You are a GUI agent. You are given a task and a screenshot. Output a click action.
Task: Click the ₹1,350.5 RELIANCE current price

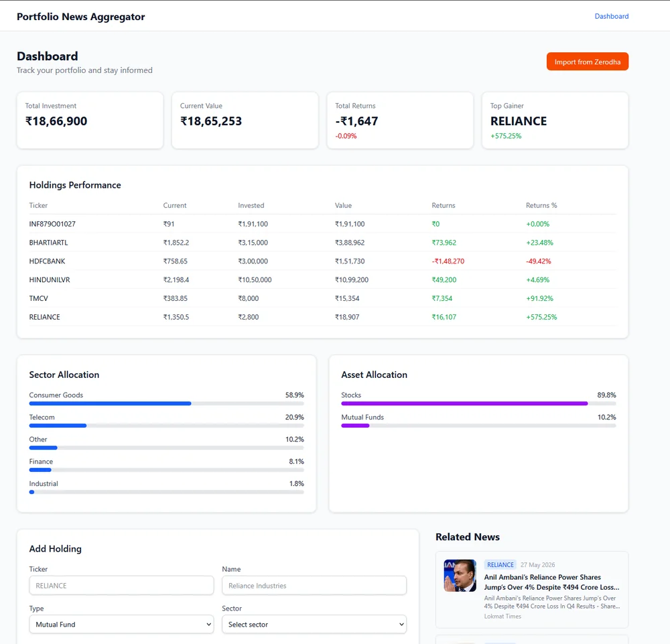click(x=176, y=317)
